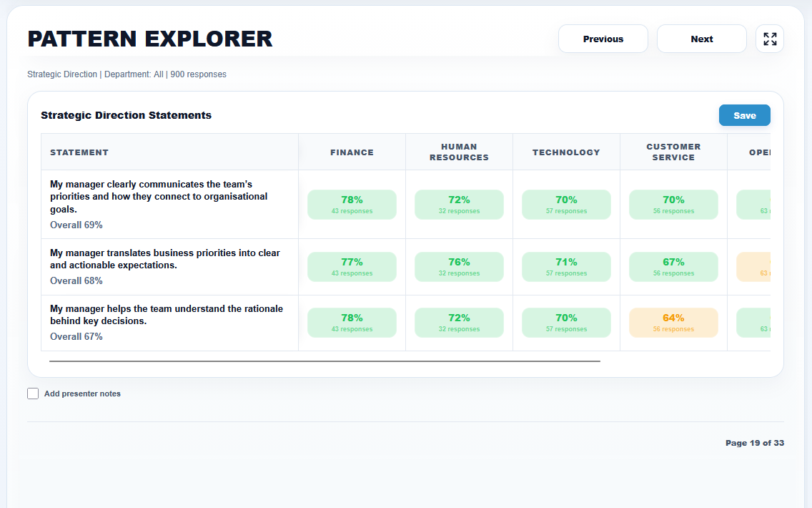Select the orange Customer Service 64% cell
The width and height of the screenshot is (812, 508).
(x=673, y=323)
